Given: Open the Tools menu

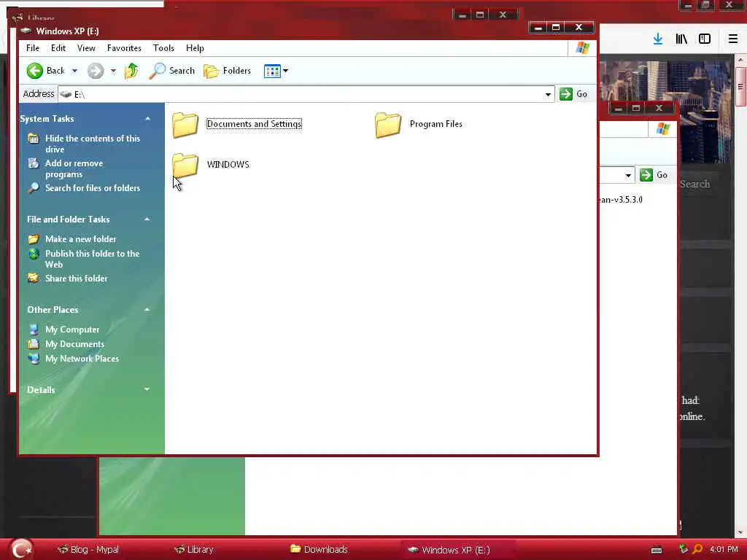Looking at the screenshot, I should [163, 48].
